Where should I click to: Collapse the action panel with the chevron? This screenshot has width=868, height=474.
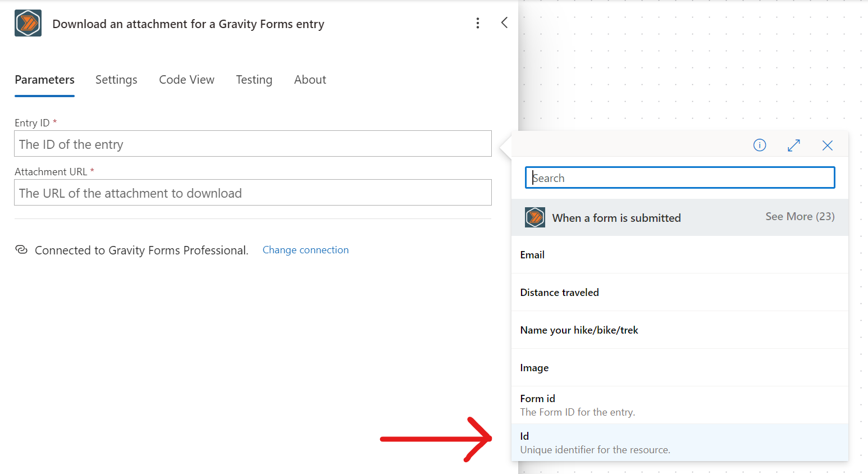[x=504, y=22]
